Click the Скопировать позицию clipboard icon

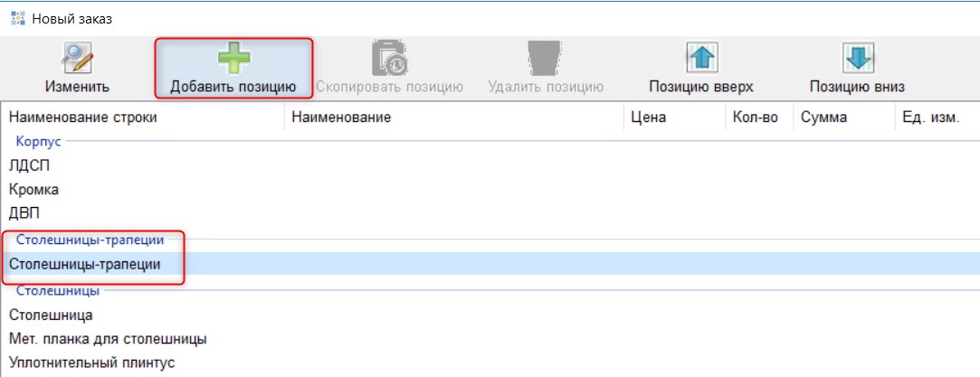click(x=389, y=60)
